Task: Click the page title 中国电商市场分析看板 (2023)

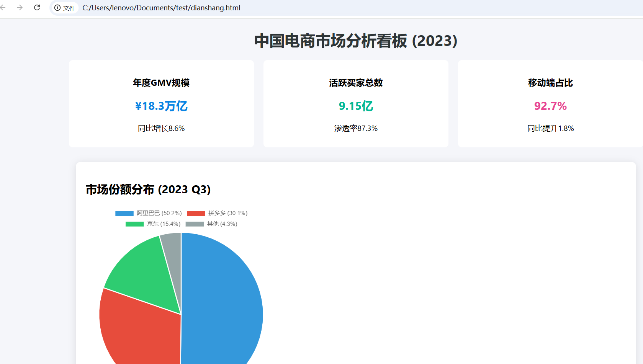Action: click(x=356, y=41)
